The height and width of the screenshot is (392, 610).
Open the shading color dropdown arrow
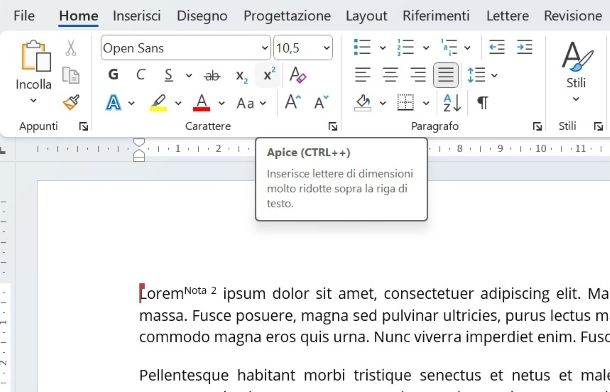[x=382, y=103]
